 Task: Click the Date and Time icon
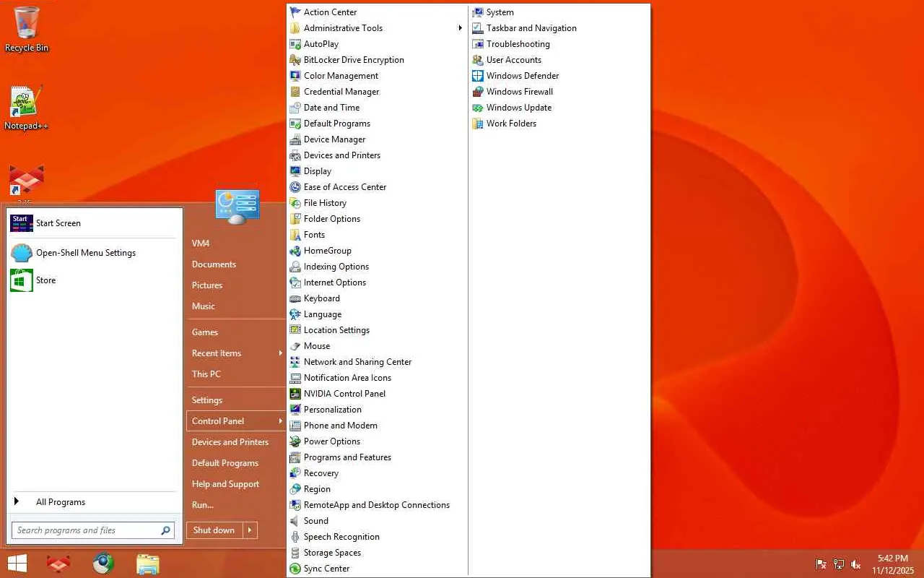click(x=295, y=108)
